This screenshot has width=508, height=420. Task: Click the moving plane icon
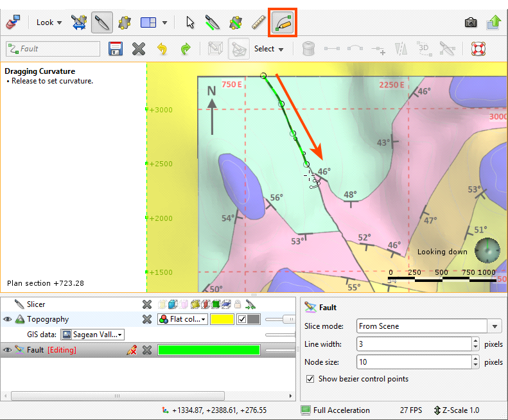point(125,22)
